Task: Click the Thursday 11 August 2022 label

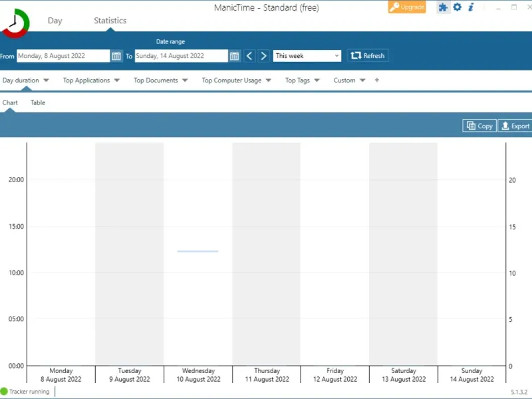Action: click(267, 375)
